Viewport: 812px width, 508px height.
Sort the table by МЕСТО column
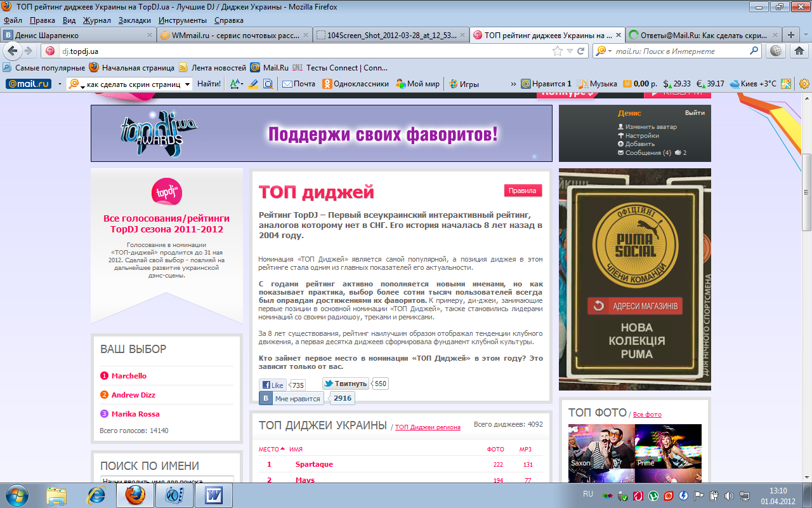pyautogui.click(x=272, y=450)
